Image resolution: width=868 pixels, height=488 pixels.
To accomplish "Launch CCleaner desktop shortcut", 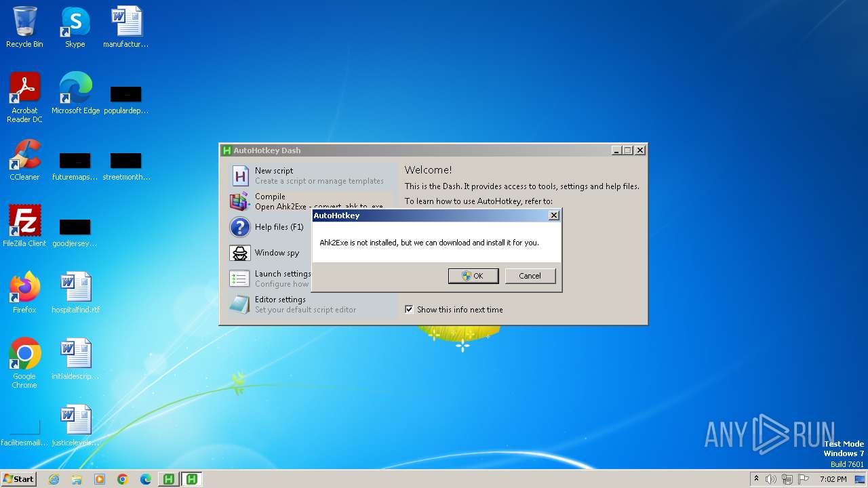I will click(24, 160).
